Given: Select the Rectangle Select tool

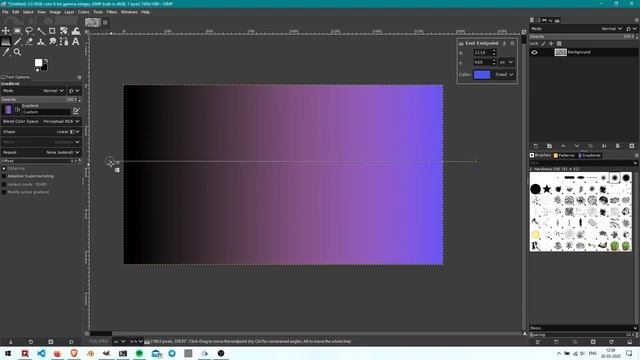Looking at the screenshot, I should pyautogui.click(x=18, y=31).
